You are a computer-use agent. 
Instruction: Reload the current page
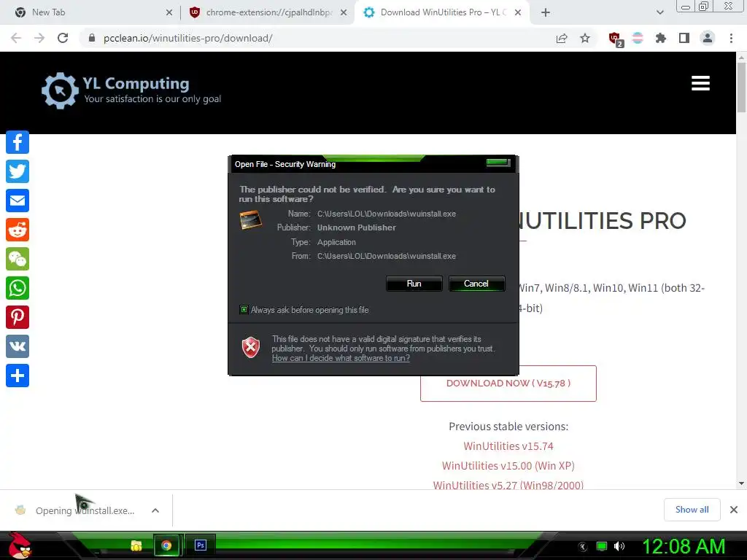click(x=63, y=38)
